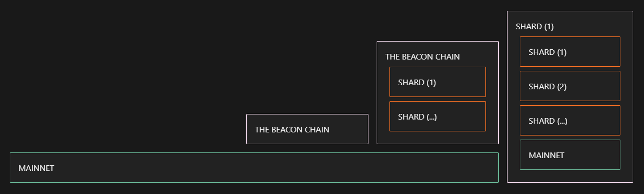644x194 pixels.
Task: Click the MAINNET text label in the wide box
Action: (x=36, y=168)
